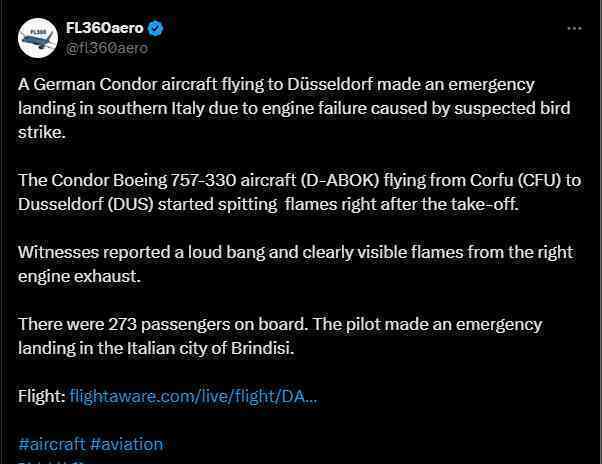Click the paragraph starting with Witnesses reported
Screen dimensions: 602x464
pos(296,264)
